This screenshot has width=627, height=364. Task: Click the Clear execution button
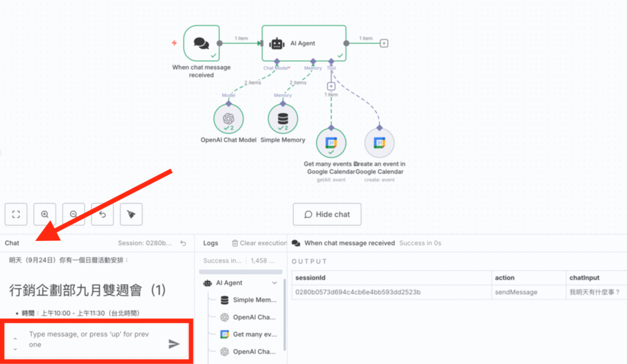point(260,243)
